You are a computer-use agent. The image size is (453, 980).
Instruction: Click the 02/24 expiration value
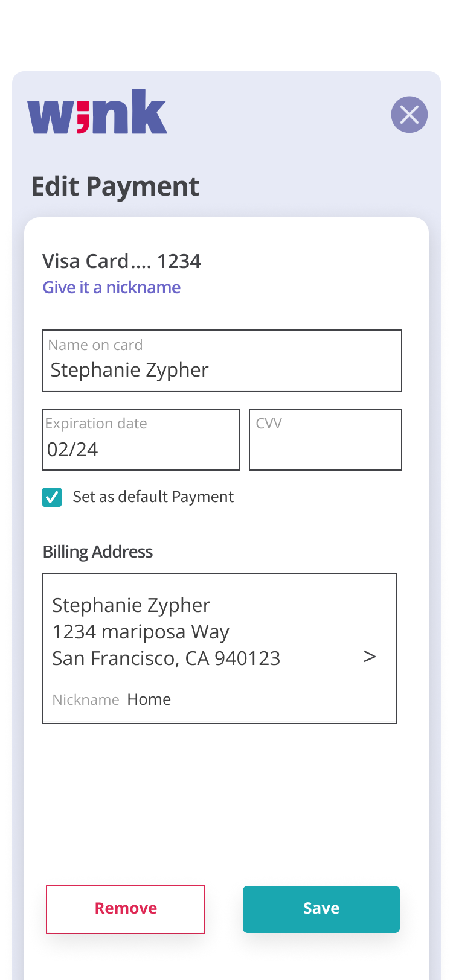(x=72, y=450)
